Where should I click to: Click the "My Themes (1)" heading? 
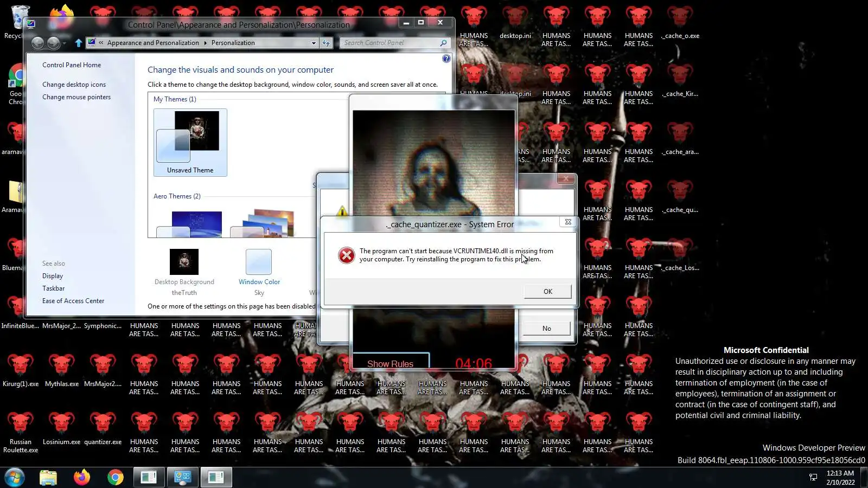175,99
